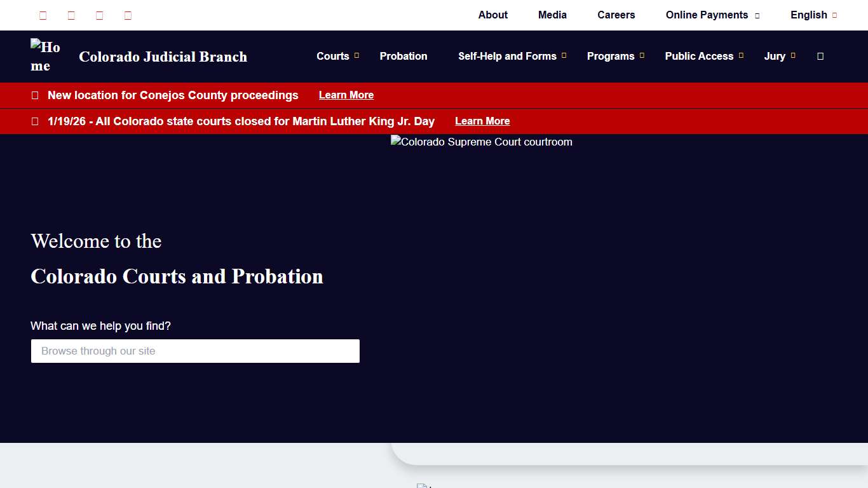Expand the Courts dropdown menu

(x=337, y=56)
